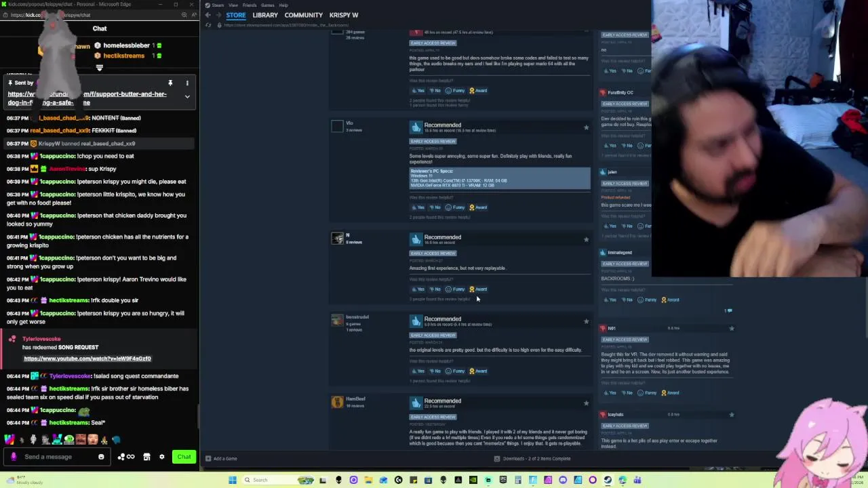
Task: Vote Yes on Vio's review
Action: [x=418, y=207]
